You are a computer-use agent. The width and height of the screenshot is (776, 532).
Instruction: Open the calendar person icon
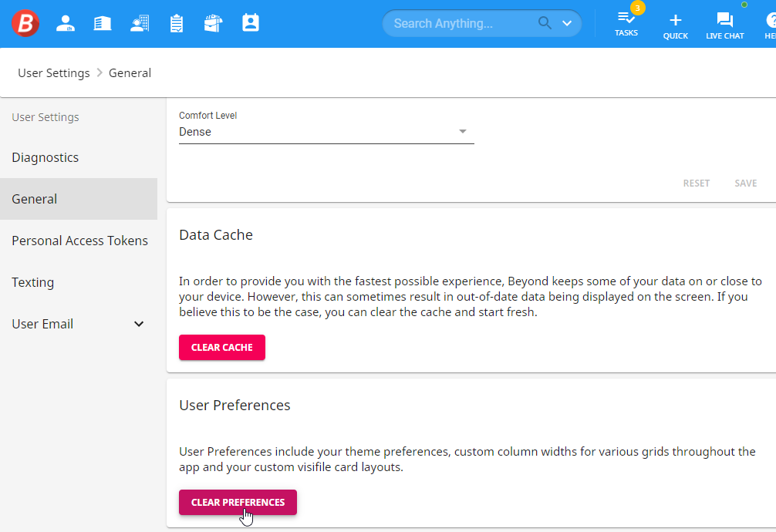tap(251, 24)
